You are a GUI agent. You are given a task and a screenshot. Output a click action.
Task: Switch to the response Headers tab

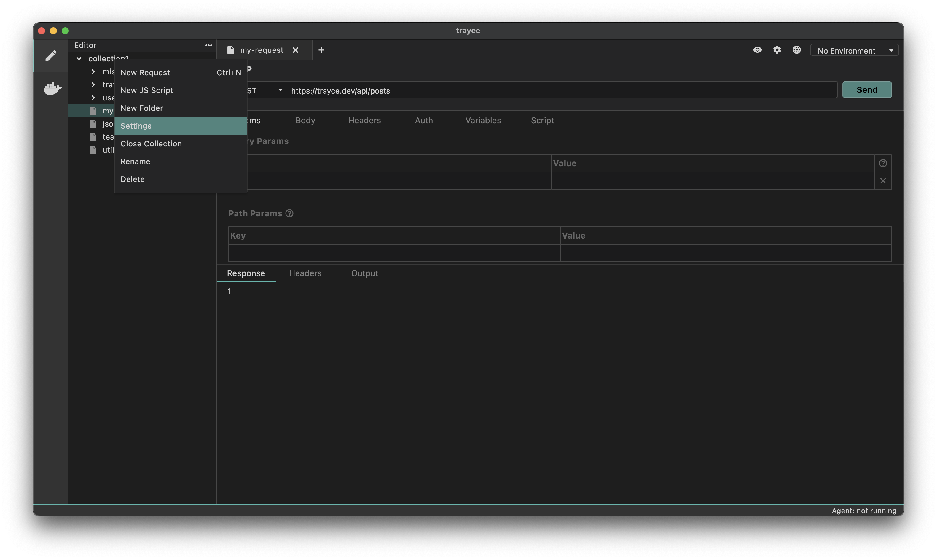point(305,273)
